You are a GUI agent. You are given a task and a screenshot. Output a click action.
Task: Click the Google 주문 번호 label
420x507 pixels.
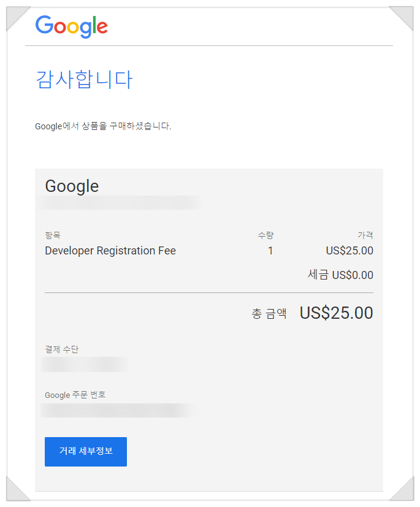[x=75, y=395]
